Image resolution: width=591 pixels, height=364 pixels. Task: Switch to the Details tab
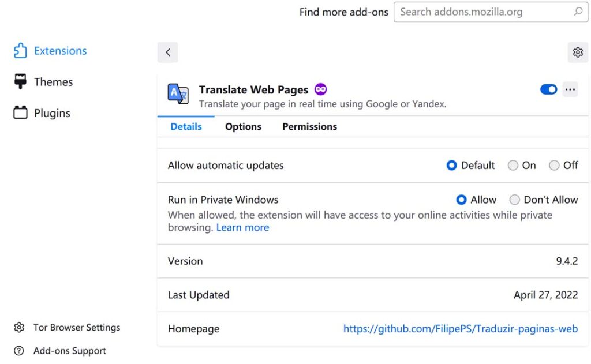click(x=186, y=126)
